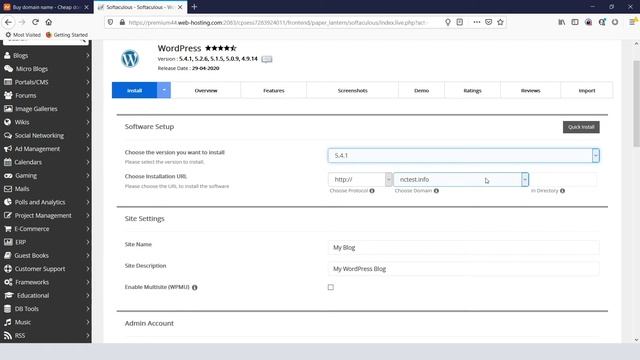Screen dimensions: 640x360
Task: Open the Calendars icon
Action: coord(7,162)
